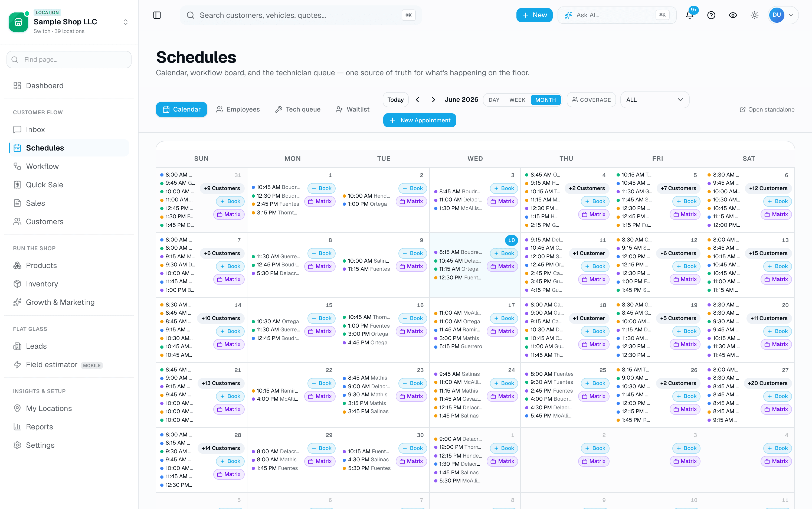Image resolution: width=812 pixels, height=509 pixels.
Task: Toggle the sidebar panel icon
Action: 157,15
